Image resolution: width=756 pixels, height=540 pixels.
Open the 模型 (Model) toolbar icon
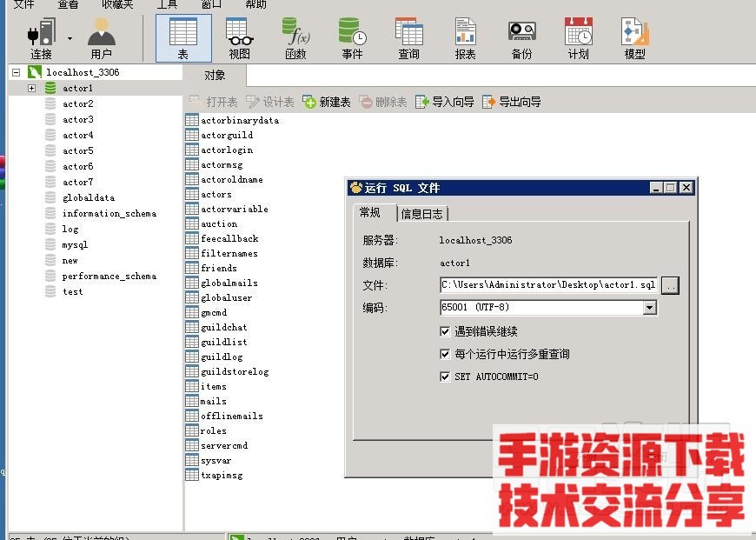(x=634, y=37)
